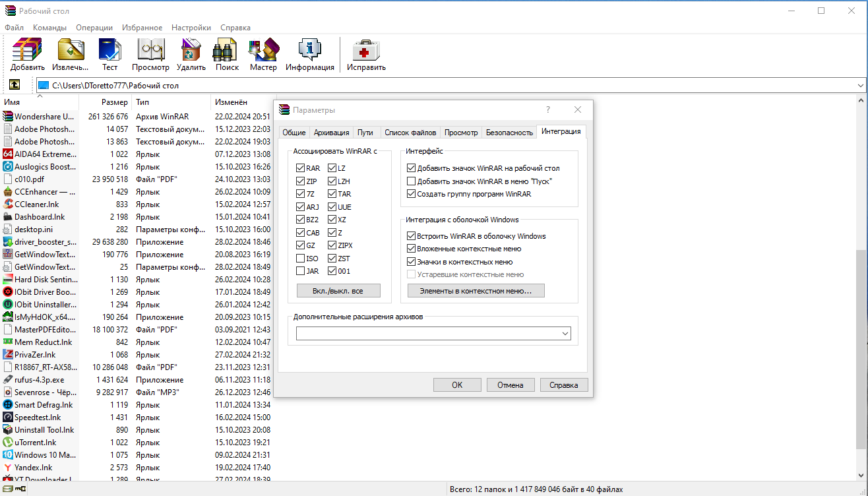The image size is (868, 496).
Task: Select the desktop.ini file row
Action: click(x=137, y=229)
